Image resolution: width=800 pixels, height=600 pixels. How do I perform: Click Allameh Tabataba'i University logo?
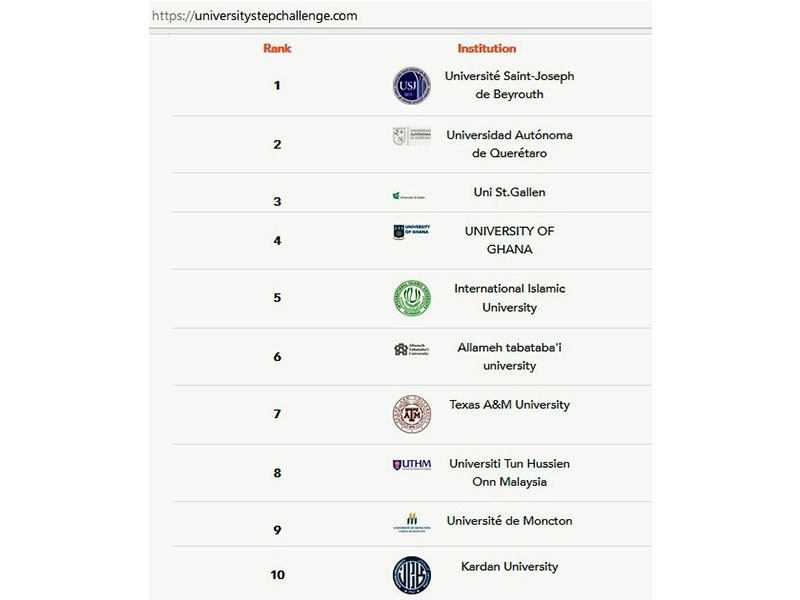click(x=412, y=349)
